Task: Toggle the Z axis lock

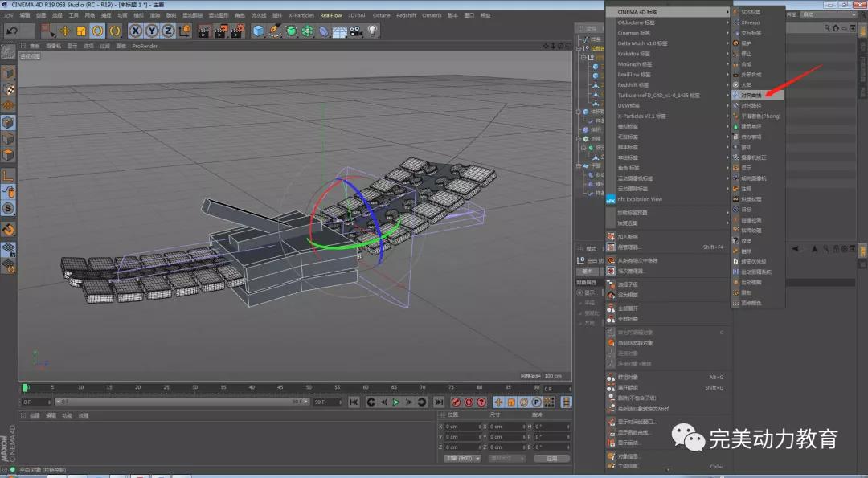Action: (168, 31)
